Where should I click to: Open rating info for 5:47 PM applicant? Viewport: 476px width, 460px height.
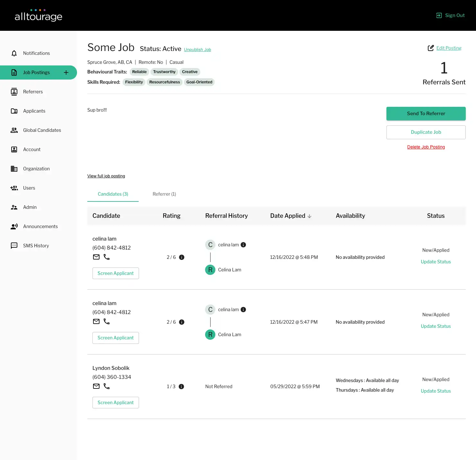click(x=182, y=322)
